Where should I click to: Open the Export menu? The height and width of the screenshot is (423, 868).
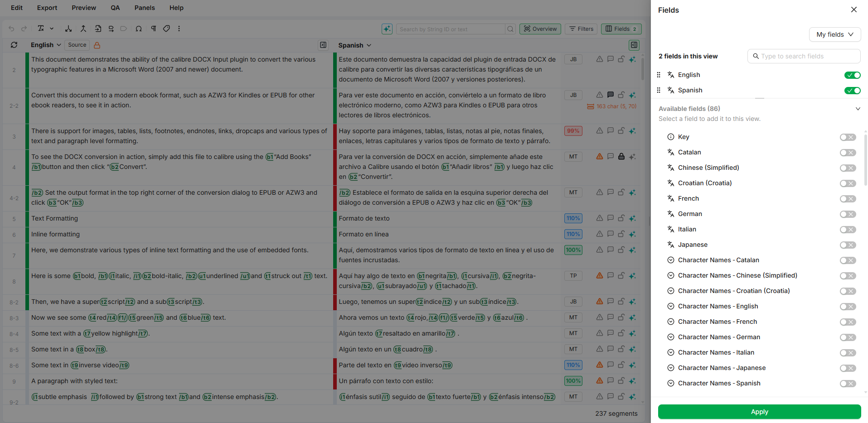47,8
